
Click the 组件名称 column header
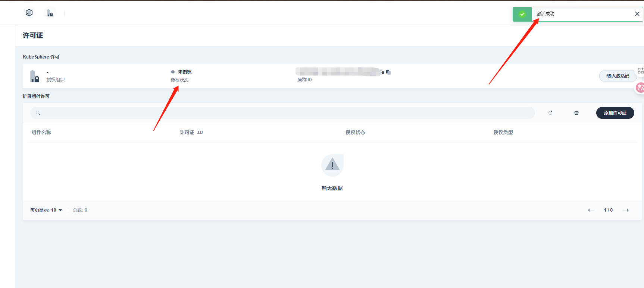41,132
